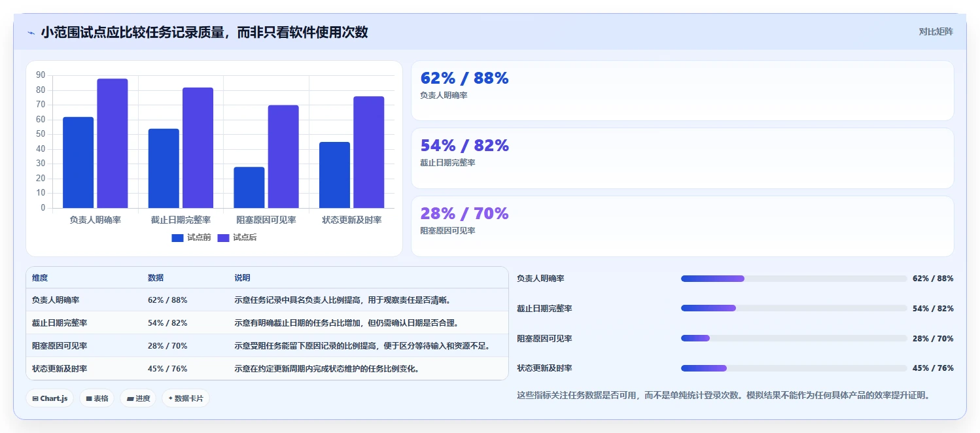The width and height of the screenshot is (980, 433).
Task: Click the description starting 示意受阻任务能留下原因
Action: tap(362, 346)
